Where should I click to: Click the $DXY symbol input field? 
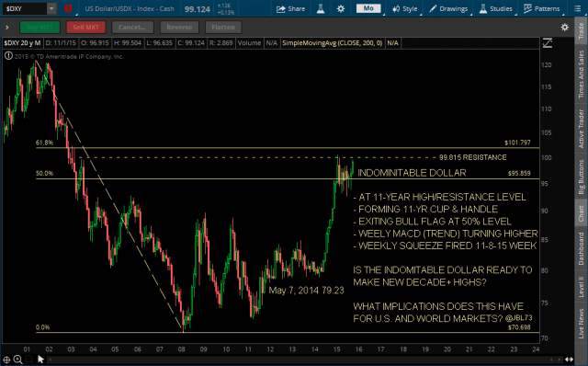25,8
